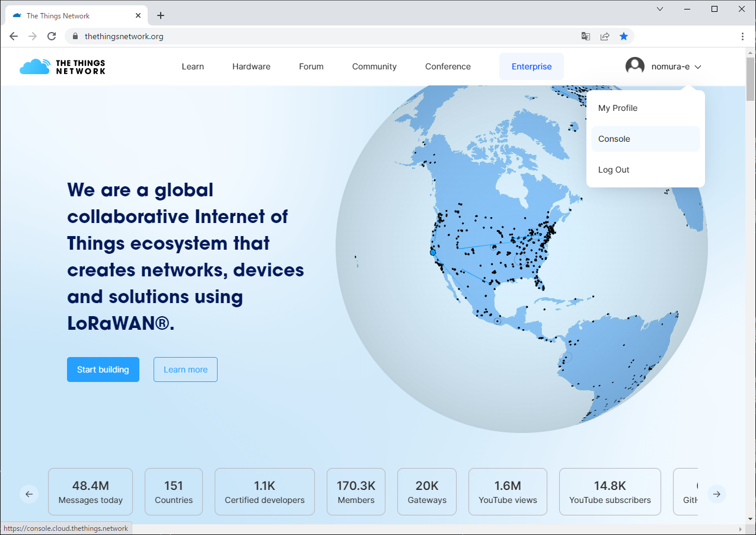
Task: Collapse the nomura-e account dropdown
Action: pyautogui.click(x=698, y=67)
